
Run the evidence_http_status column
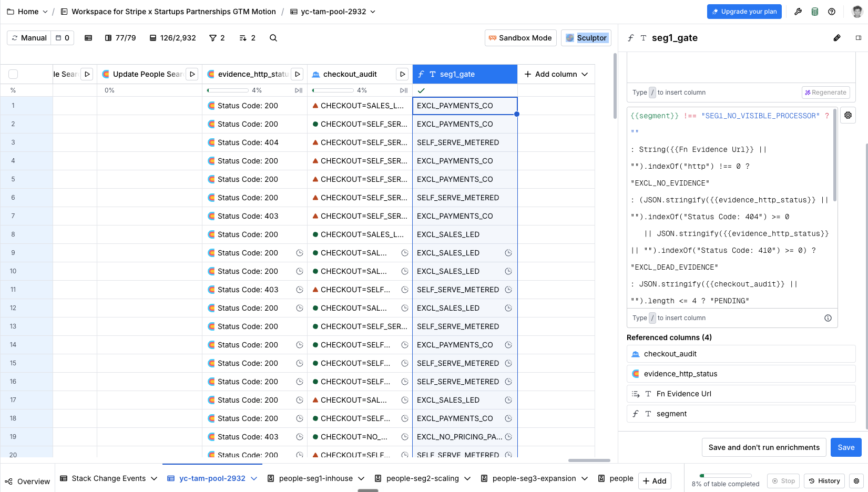[x=298, y=74]
